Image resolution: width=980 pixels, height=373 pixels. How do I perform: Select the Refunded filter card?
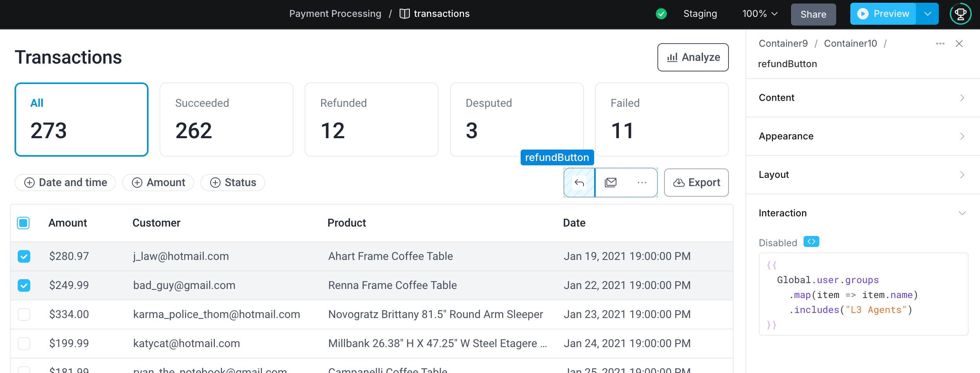pos(371,119)
